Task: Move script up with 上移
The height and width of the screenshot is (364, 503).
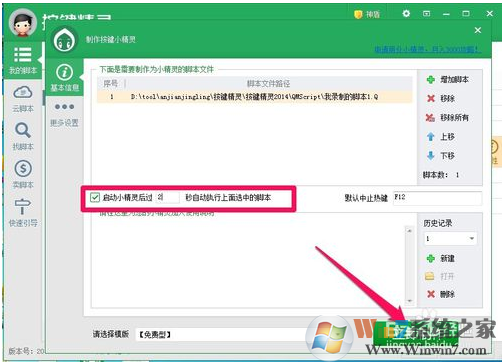Action: [x=441, y=137]
